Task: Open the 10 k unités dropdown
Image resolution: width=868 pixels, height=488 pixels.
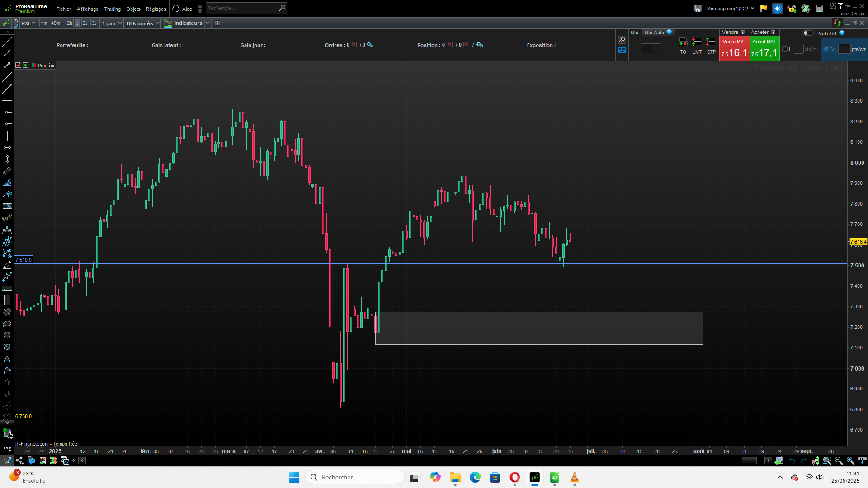Action: pos(142,23)
